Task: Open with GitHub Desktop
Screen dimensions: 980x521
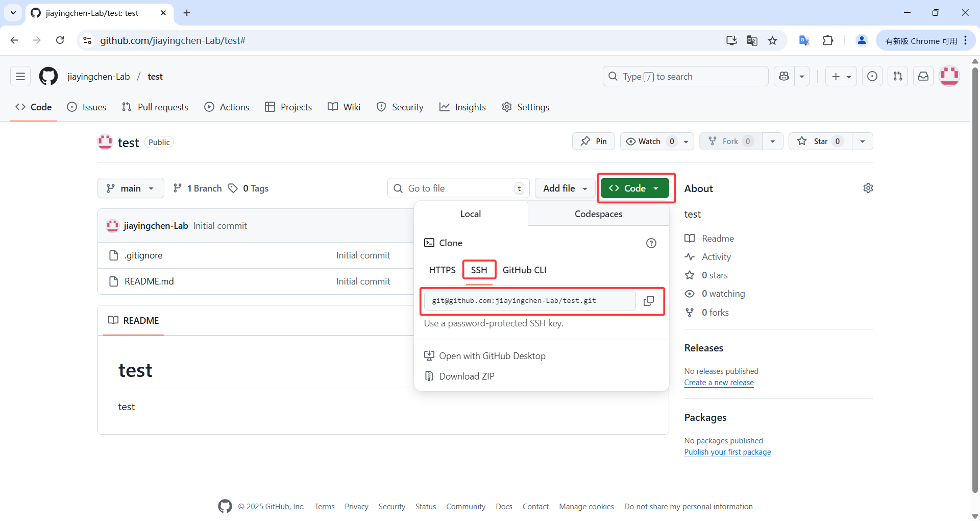Action: pyautogui.click(x=485, y=356)
